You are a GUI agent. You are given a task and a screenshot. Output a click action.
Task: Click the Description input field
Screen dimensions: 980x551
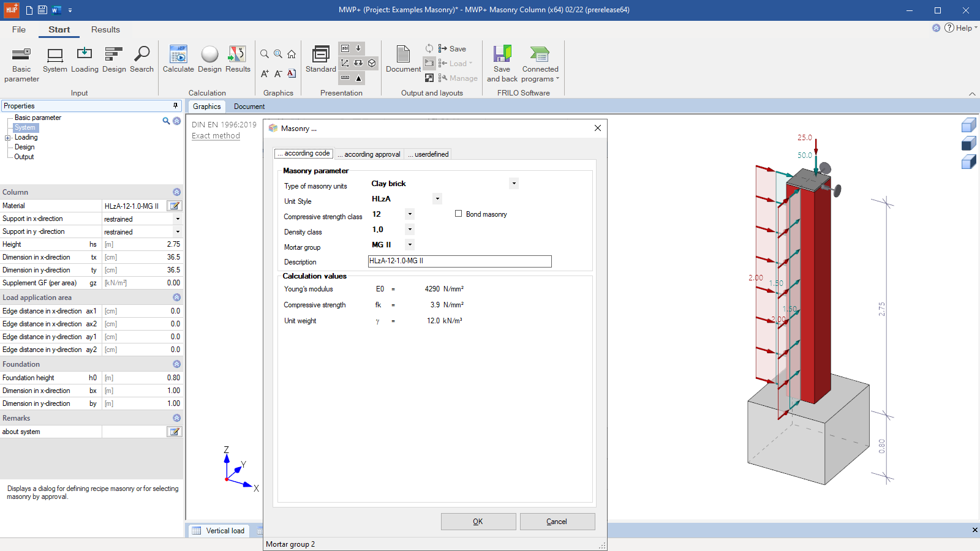pos(459,261)
